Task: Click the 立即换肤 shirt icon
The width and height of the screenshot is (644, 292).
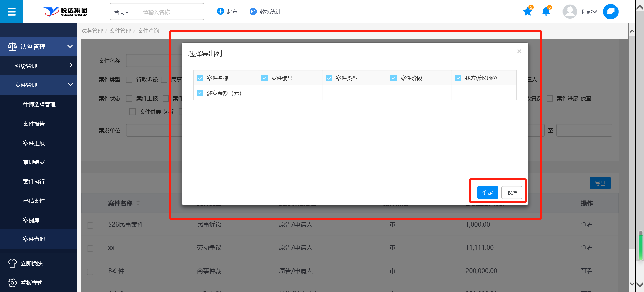Action: coord(12,264)
